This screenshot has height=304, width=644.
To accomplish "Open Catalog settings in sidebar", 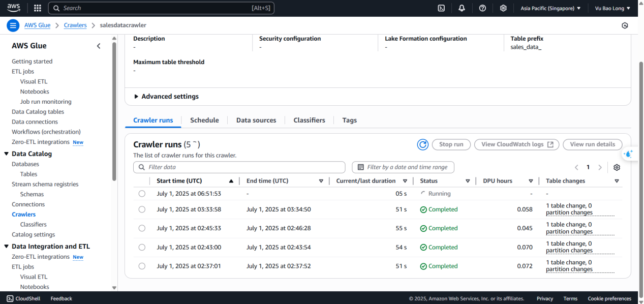I will 34,234.
